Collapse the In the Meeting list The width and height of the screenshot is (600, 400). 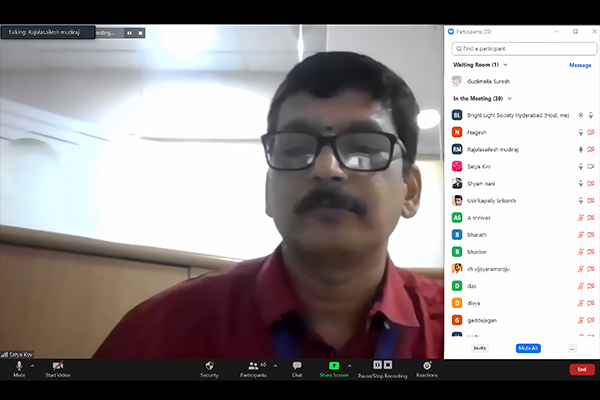coord(510,98)
